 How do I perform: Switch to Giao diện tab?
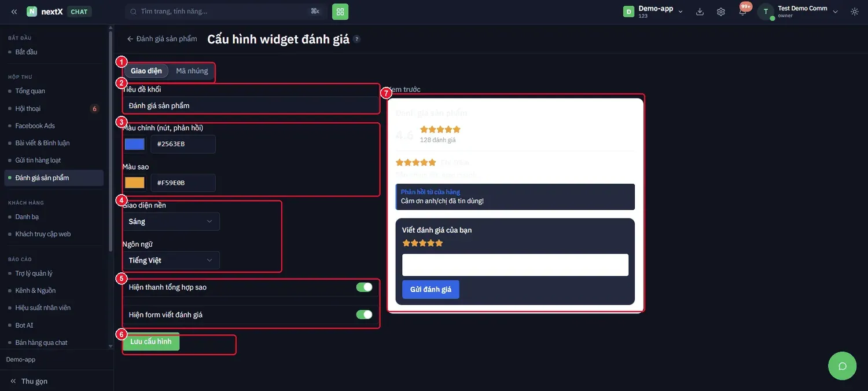tap(146, 71)
